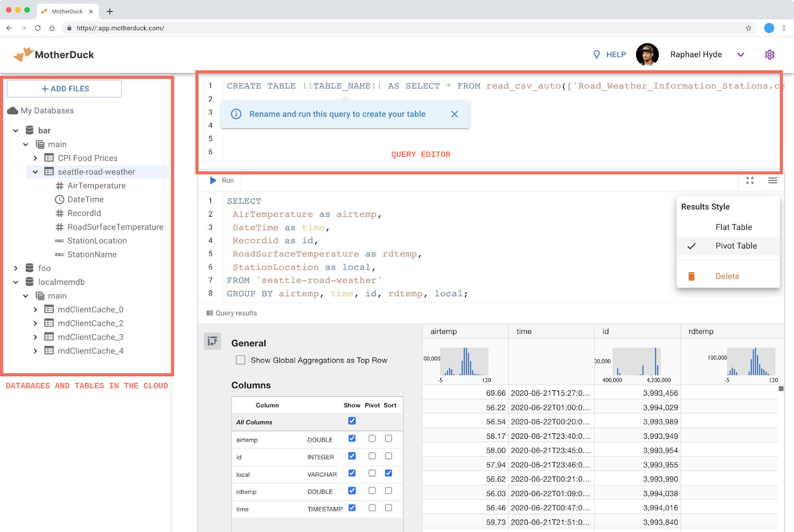The image size is (794, 532).
Task: Select the AirTemperature numeric column
Action: (x=96, y=186)
